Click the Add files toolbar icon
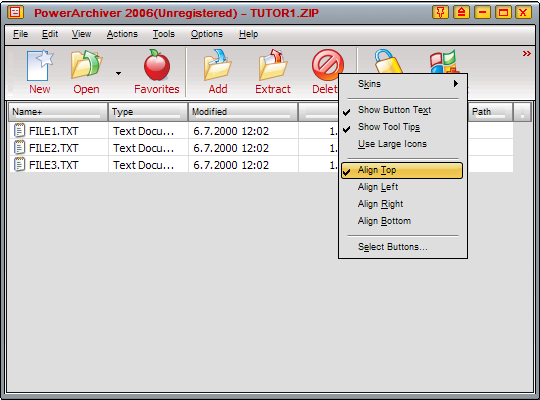 click(x=217, y=65)
